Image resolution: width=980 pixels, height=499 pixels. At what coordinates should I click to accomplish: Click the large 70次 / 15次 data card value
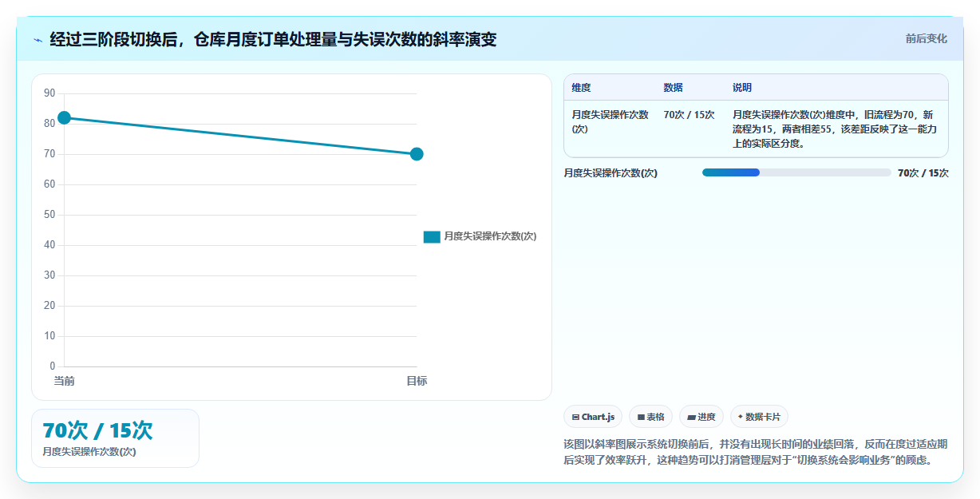97,430
